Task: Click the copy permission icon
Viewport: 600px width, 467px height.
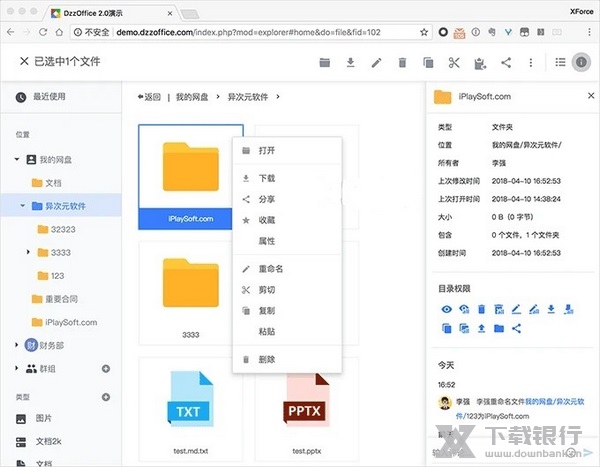Action: 447,328
